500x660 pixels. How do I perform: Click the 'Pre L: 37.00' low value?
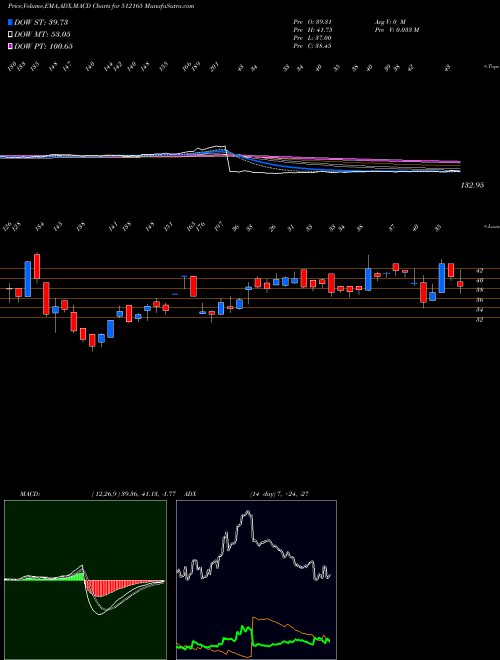(x=312, y=38)
